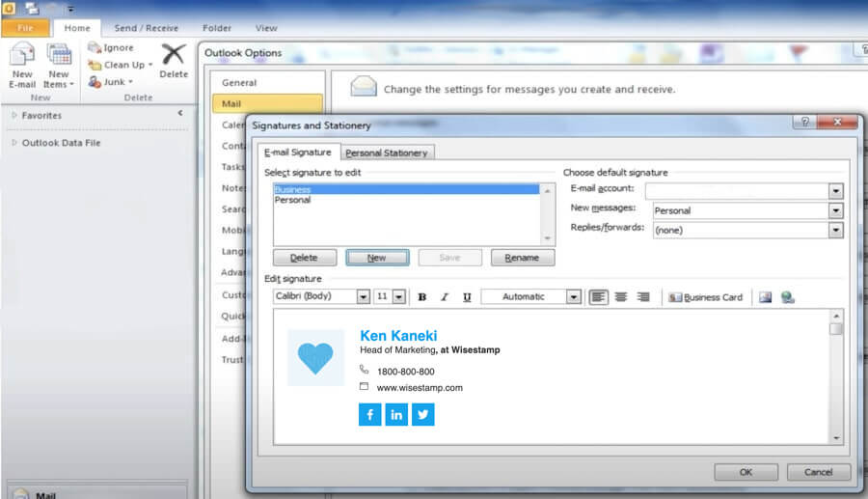Click the Junk mail icon
The width and height of the screenshot is (868, 499).
click(95, 82)
